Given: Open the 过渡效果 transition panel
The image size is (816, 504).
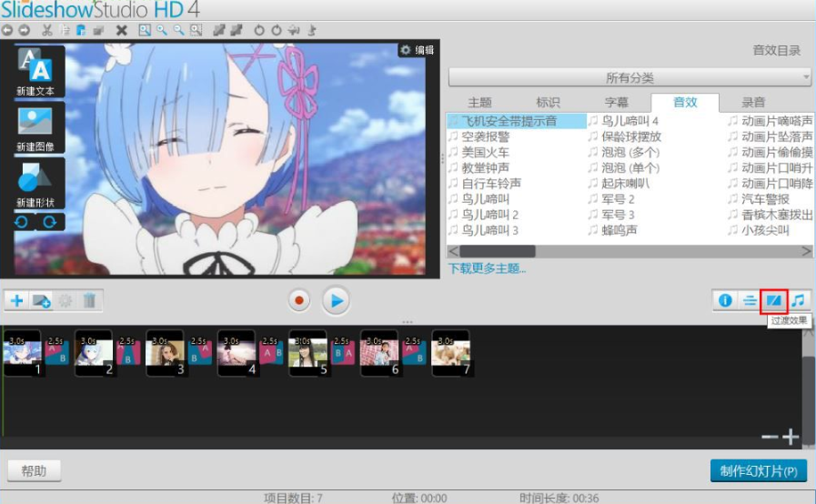Looking at the screenshot, I should pyautogui.click(x=774, y=300).
